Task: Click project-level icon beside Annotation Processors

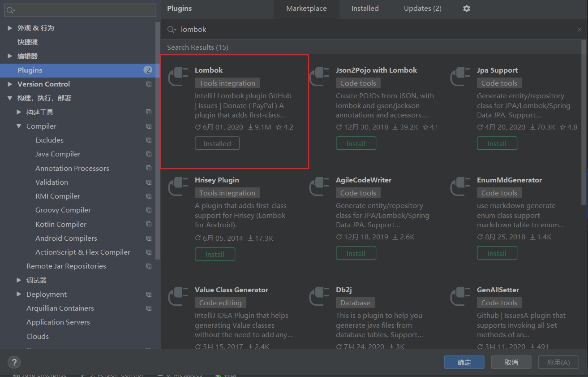Action: [x=149, y=169]
